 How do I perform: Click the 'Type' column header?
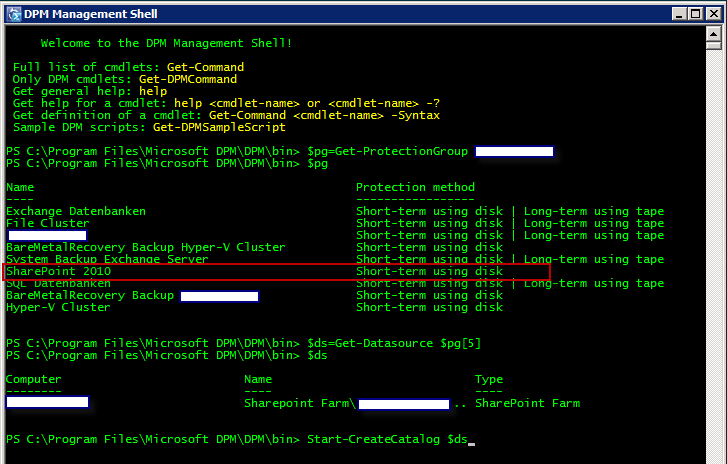point(489,380)
